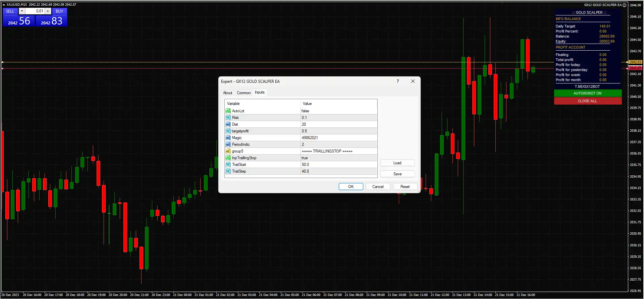Click OK in the Expert dialog
Image resolution: width=644 pixels, height=299 pixels.
point(351,187)
